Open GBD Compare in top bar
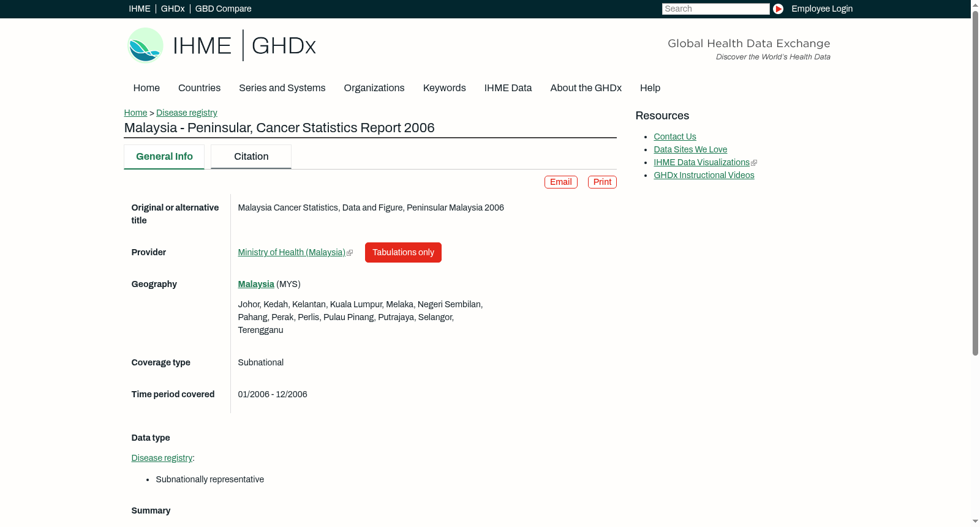 coord(223,9)
